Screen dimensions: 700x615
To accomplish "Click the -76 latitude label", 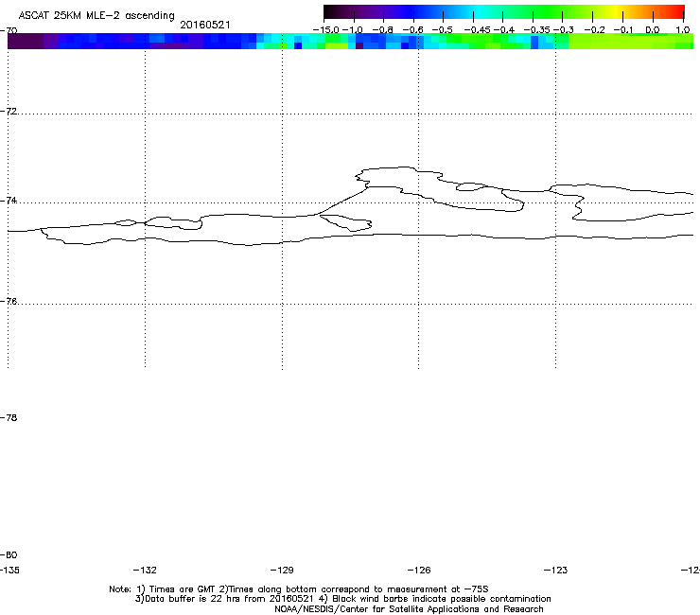I will click(9, 302).
